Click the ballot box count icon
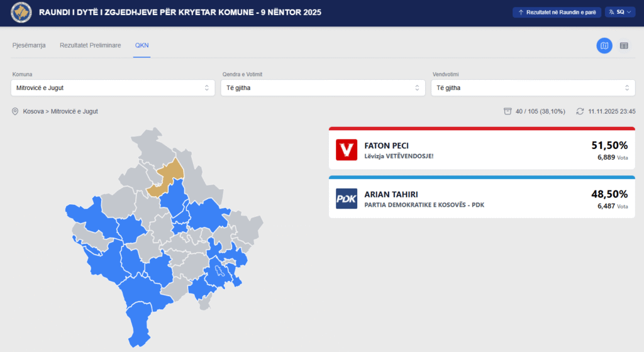Viewport: 644px width, 352px height. (x=508, y=111)
